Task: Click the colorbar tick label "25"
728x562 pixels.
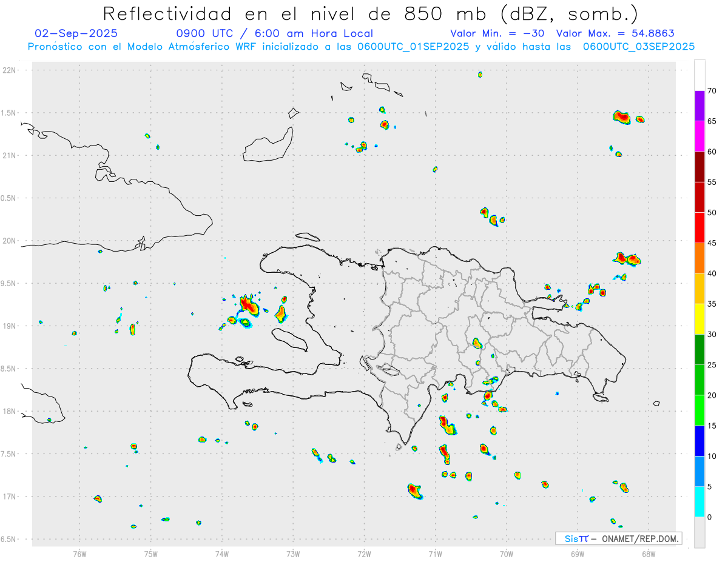Action: click(712, 365)
